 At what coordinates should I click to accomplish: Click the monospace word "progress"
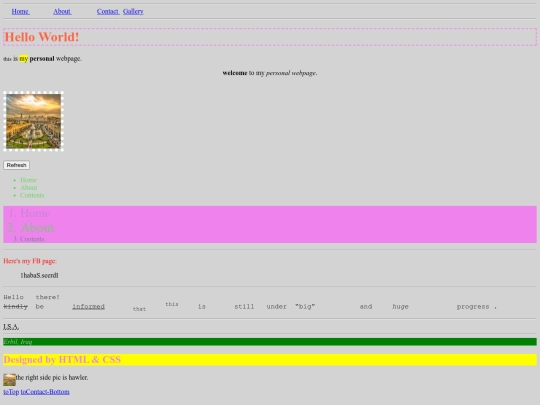[x=473, y=307]
